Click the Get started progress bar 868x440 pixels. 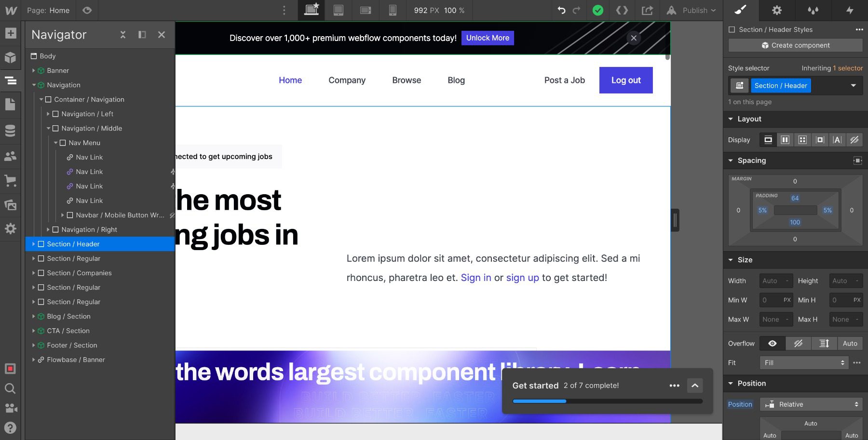click(x=607, y=400)
